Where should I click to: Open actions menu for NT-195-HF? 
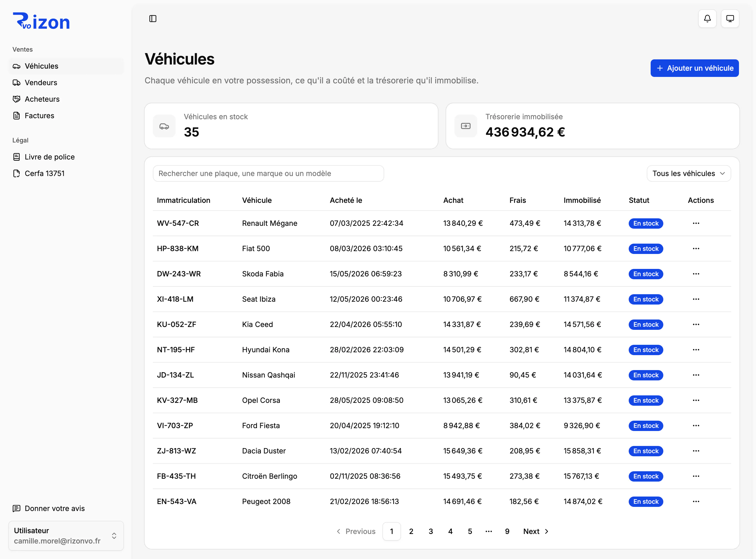click(x=696, y=350)
